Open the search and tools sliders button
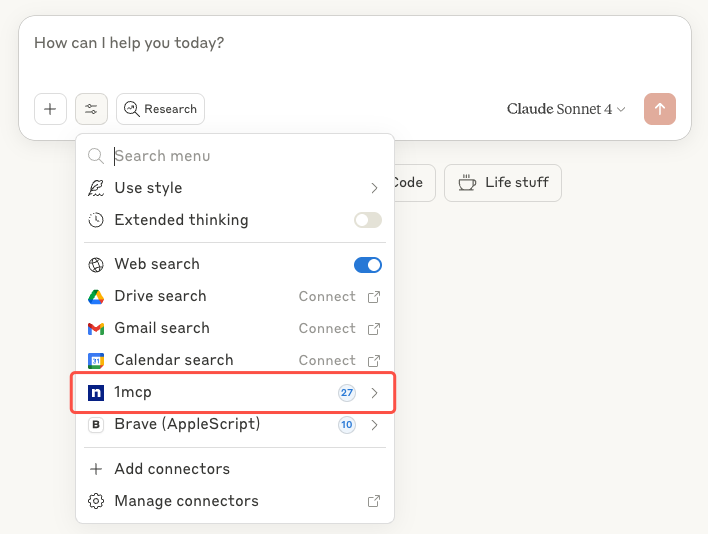This screenshot has width=708, height=534. [x=91, y=109]
